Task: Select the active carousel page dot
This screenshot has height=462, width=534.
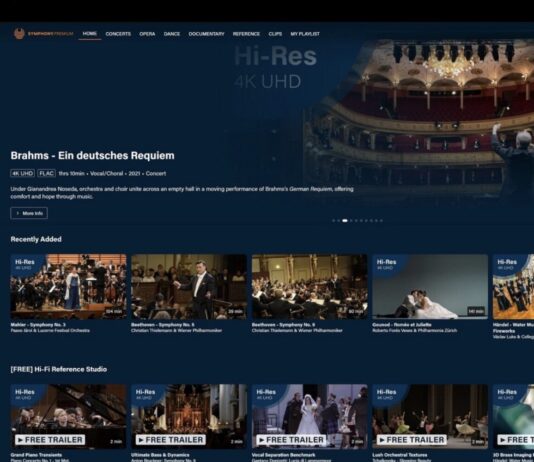Action: [x=345, y=221]
